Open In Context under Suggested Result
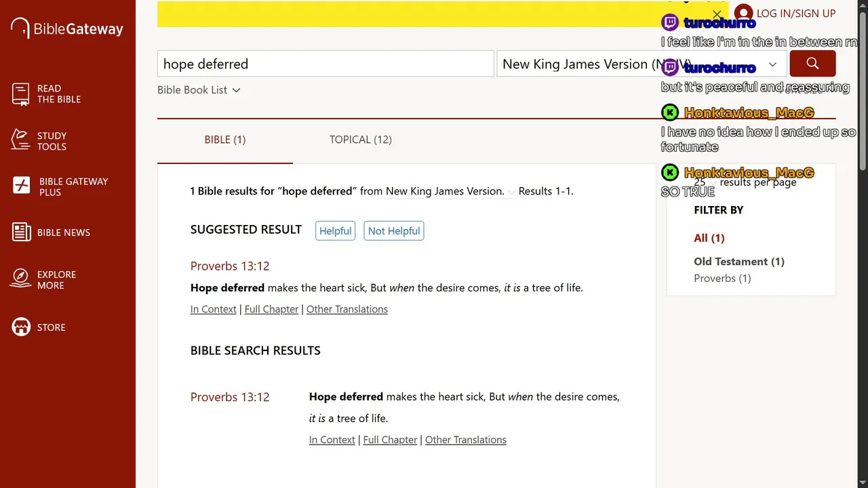This screenshot has width=868, height=488. [214, 309]
